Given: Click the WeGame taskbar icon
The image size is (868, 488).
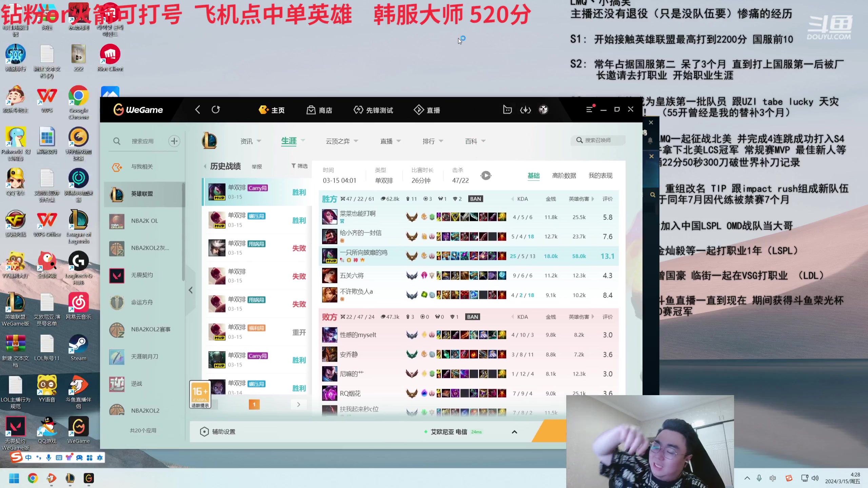Looking at the screenshot, I should click(88, 478).
